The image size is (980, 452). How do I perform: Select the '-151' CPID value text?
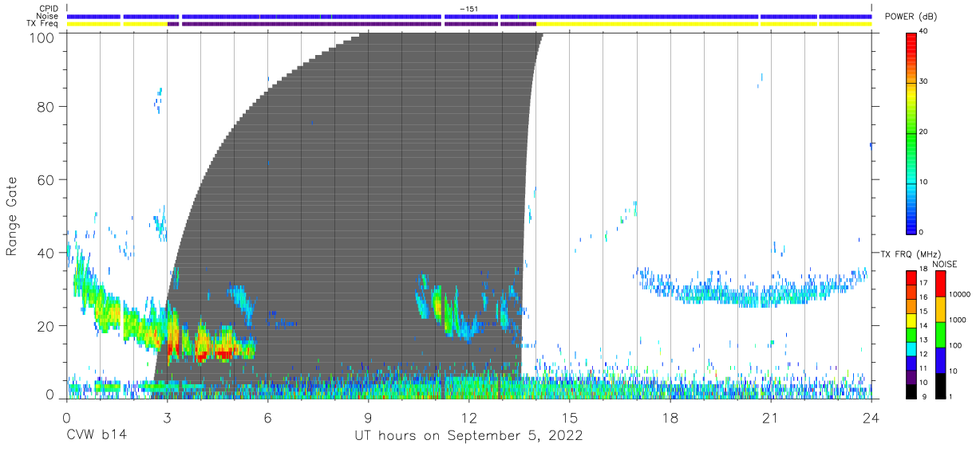(x=468, y=9)
